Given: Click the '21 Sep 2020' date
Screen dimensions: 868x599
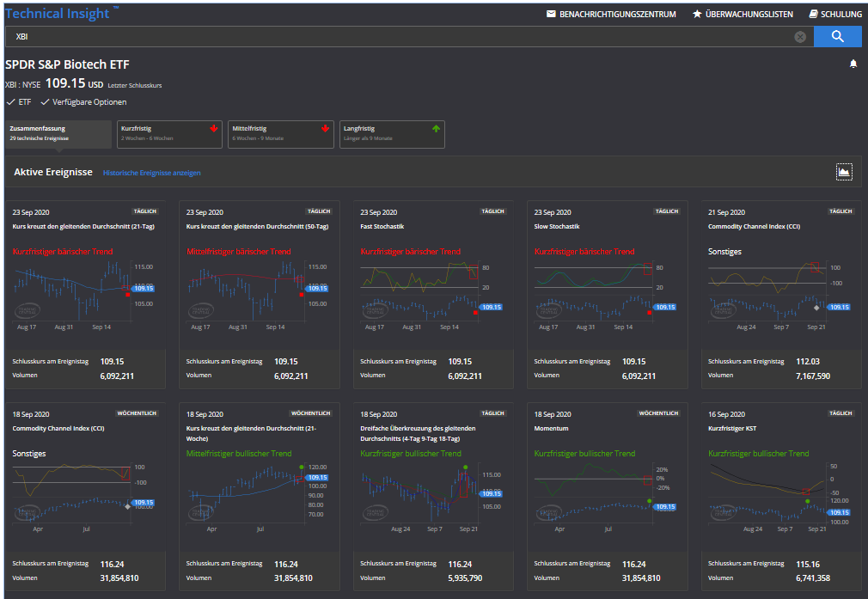Looking at the screenshot, I should [726, 212].
